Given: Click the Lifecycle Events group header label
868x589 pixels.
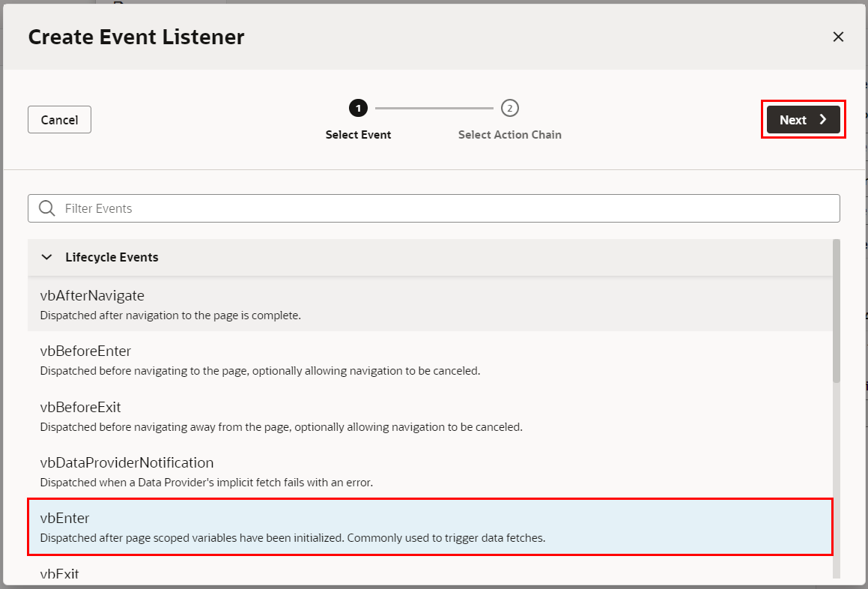Looking at the screenshot, I should 112,257.
